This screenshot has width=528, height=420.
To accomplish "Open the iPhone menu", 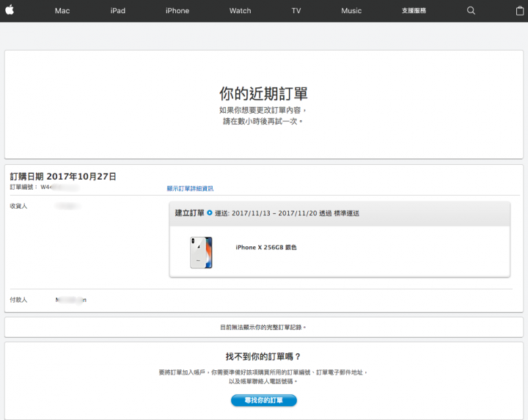I will [177, 11].
